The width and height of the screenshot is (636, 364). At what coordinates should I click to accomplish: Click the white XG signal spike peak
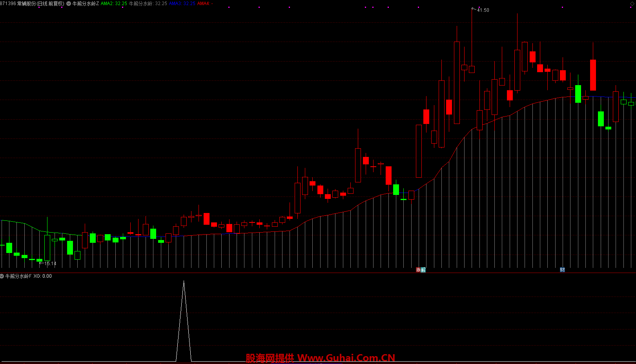(x=184, y=282)
